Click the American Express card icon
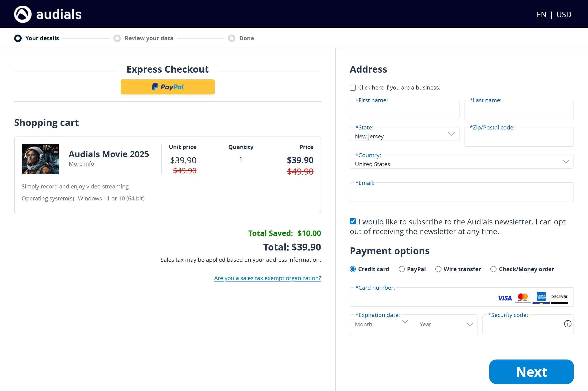 point(541,297)
